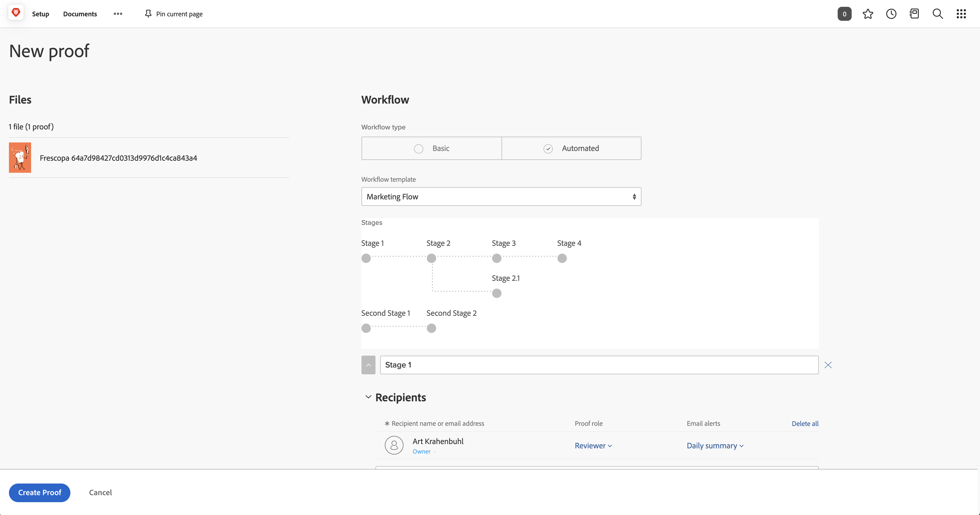Viewport: 980px width, 515px height.
Task: Click the 'Stage 2' label
Action: (x=438, y=243)
